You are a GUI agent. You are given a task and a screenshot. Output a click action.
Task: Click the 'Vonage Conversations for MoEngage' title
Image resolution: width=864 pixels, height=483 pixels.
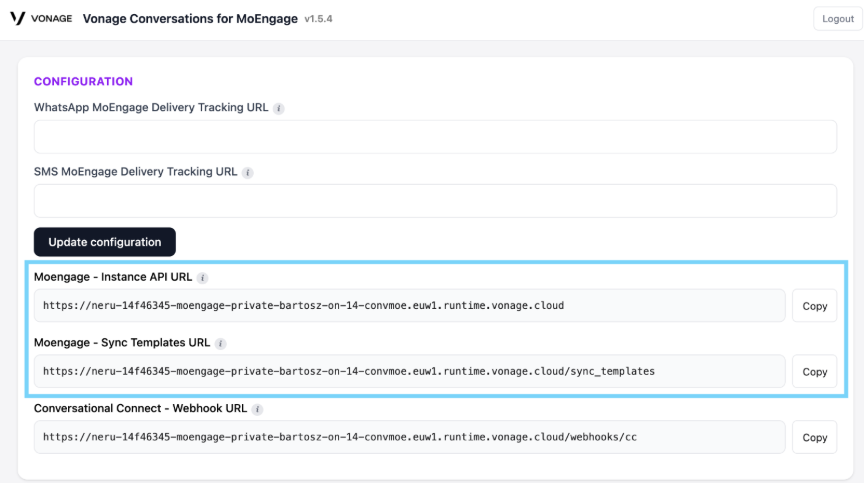pos(190,19)
